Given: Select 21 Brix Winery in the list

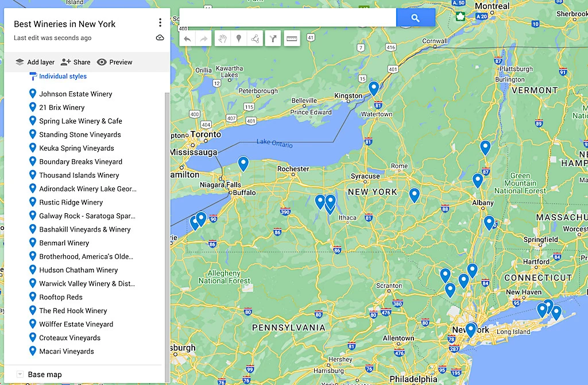Looking at the screenshot, I should pos(62,107).
